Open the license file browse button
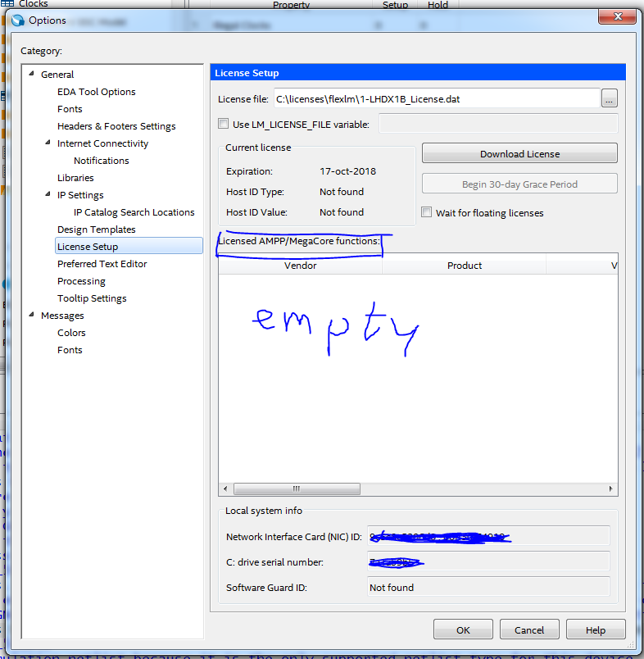 click(x=609, y=98)
